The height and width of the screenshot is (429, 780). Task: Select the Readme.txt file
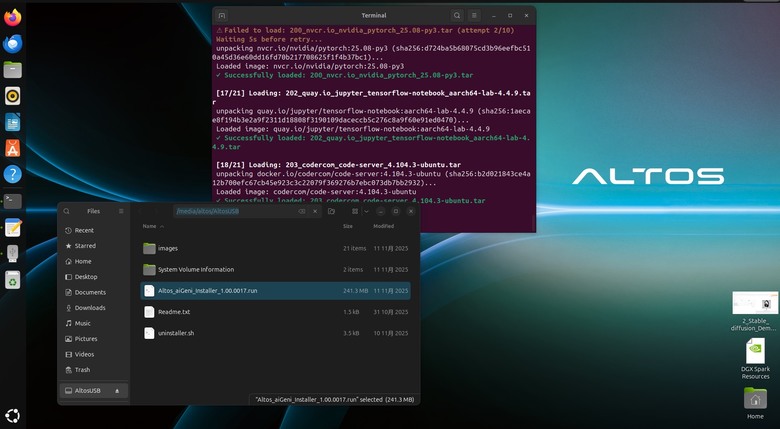pyautogui.click(x=276, y=312)
